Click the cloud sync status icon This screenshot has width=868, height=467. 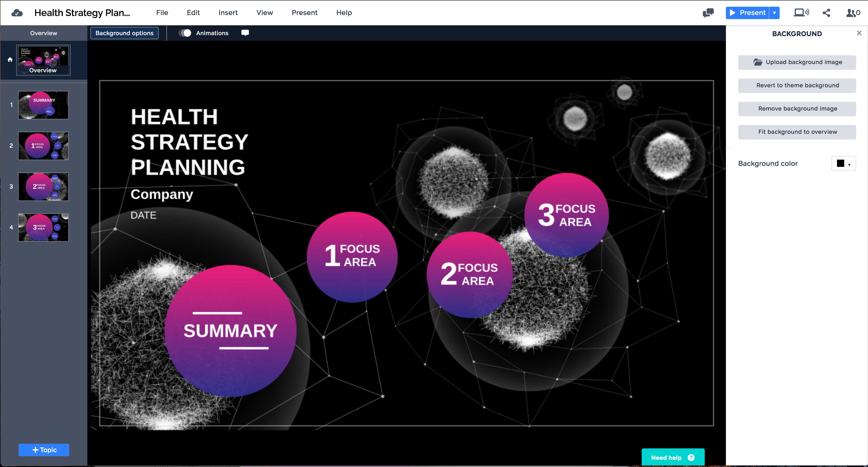pyautogui.click(x=17, y=13)
